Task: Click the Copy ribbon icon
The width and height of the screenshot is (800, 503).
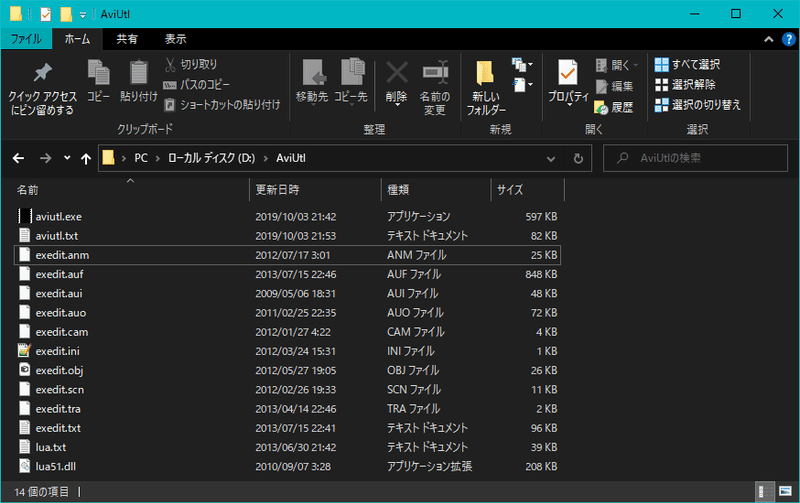Action: [x=98, y=81]
